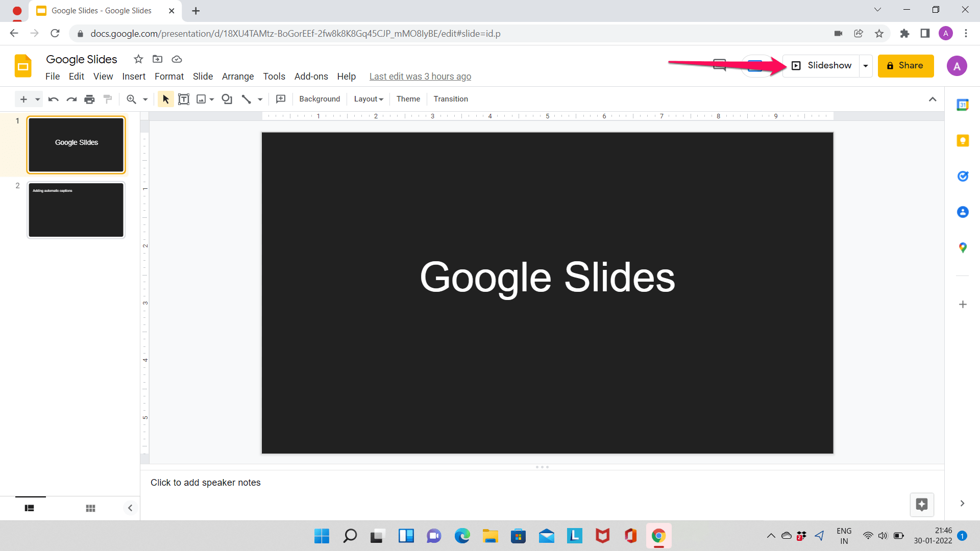Screen dimensions: 980x551
Task: Open the Edit menu
Action: coord(77,77)
